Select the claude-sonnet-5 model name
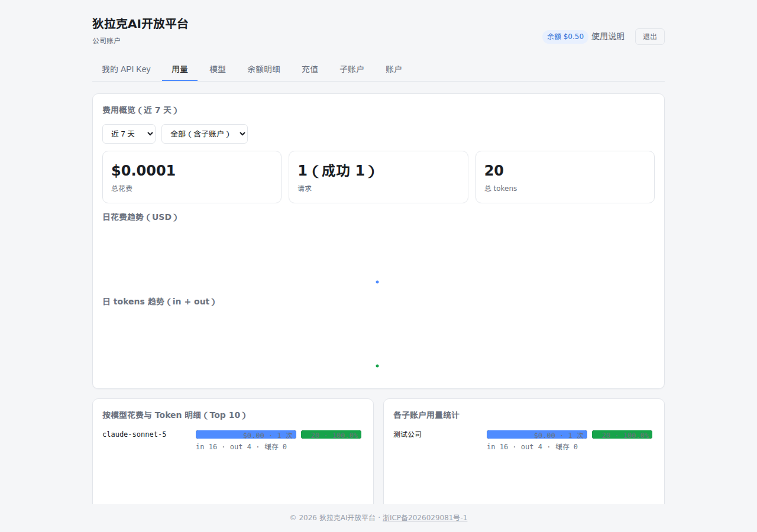Screen dimensions: 757x532 [134, 434]
